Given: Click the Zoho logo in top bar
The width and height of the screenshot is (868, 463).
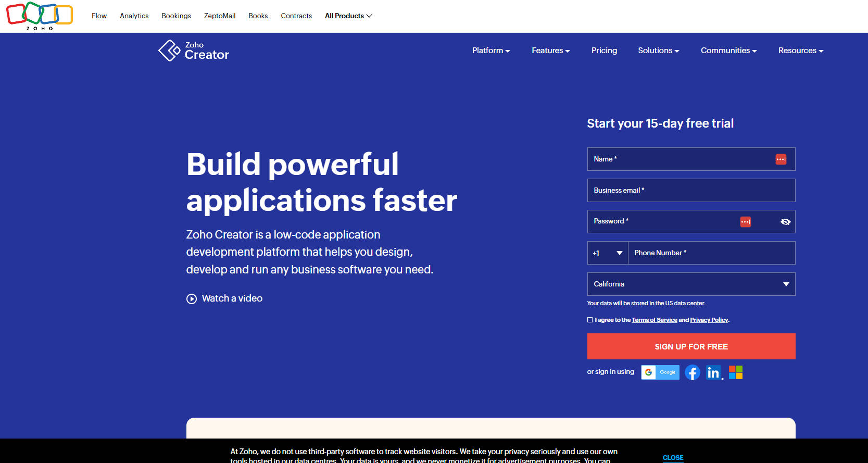Looking at the screenshot, I should 39,16.
